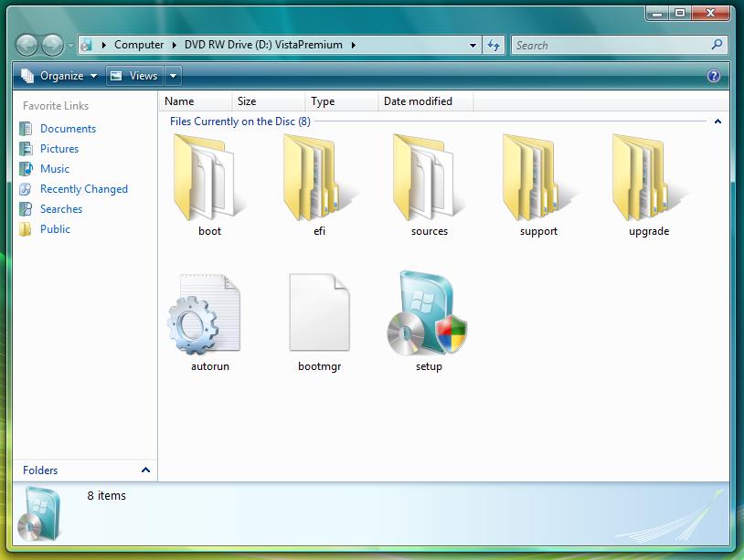
Task: Click the Back navigation arrow
Action: click(27, 46)
